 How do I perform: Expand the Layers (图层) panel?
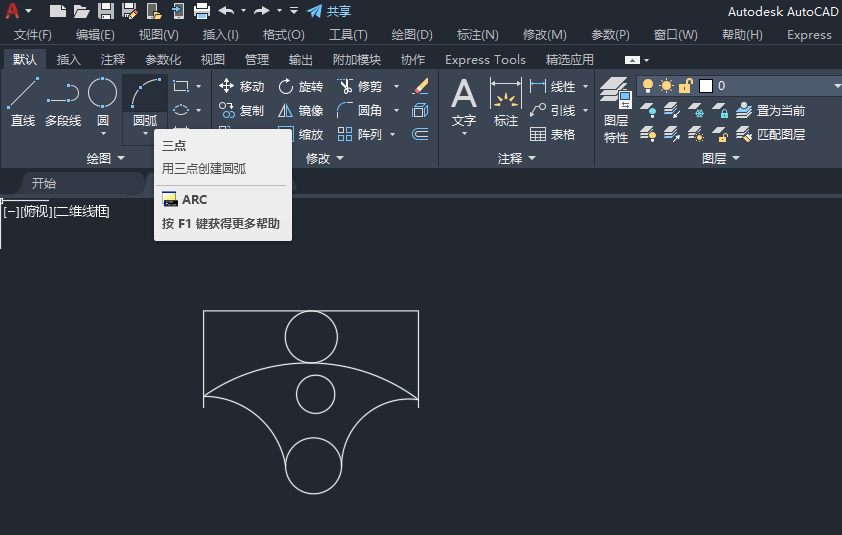click(x=721, y=158)
